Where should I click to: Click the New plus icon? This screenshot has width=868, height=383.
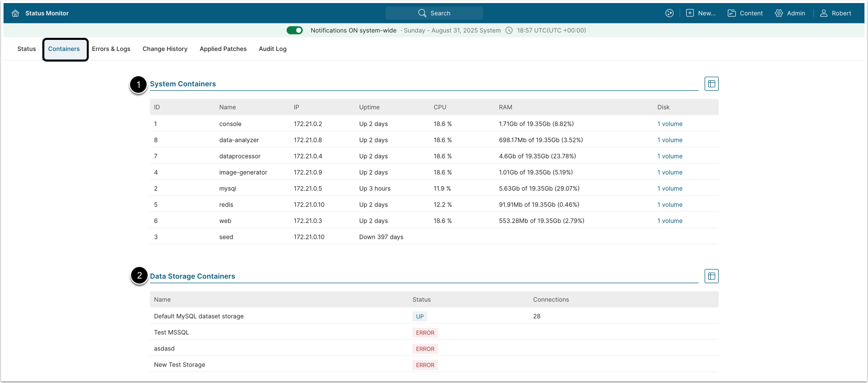690,13
